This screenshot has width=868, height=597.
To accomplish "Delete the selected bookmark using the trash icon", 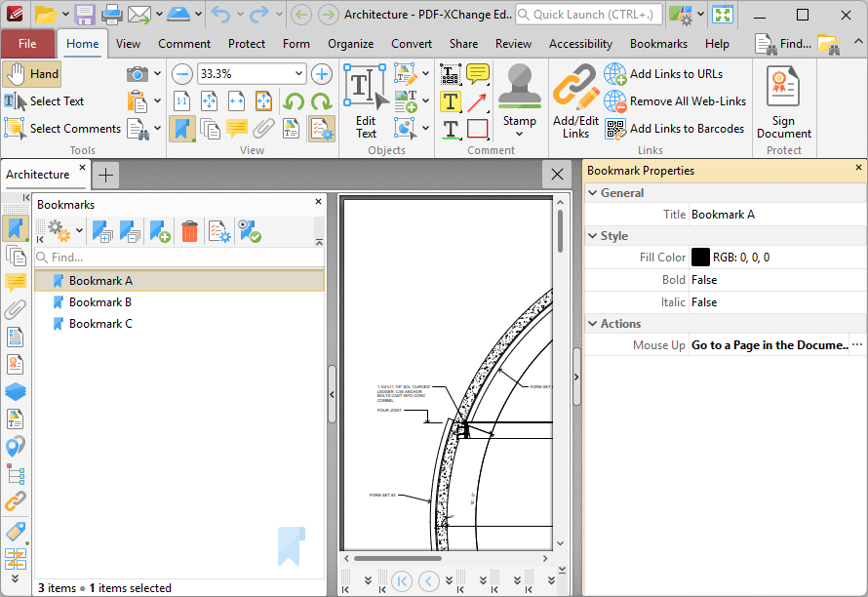I will pyautogui.click(x=189, y=231).
